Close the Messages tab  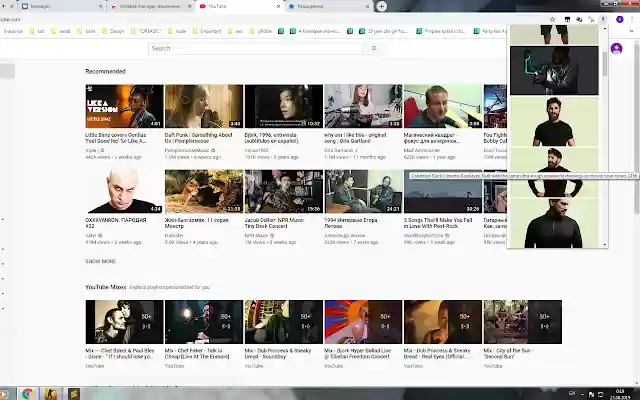101,7
